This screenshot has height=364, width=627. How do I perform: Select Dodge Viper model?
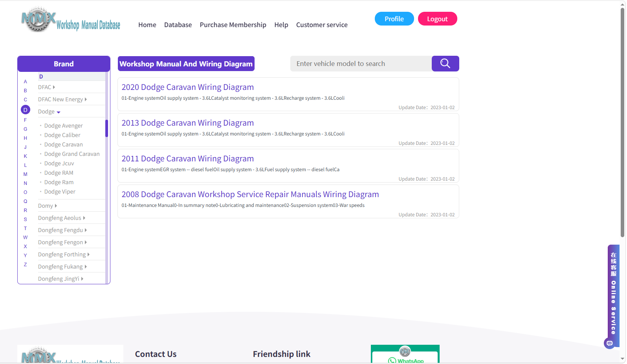coord(60,192)
